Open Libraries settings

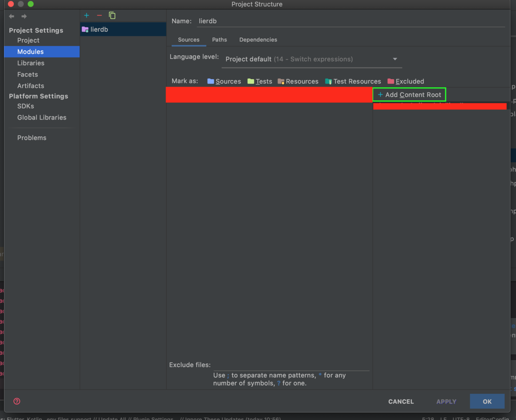tap(31, 63)
